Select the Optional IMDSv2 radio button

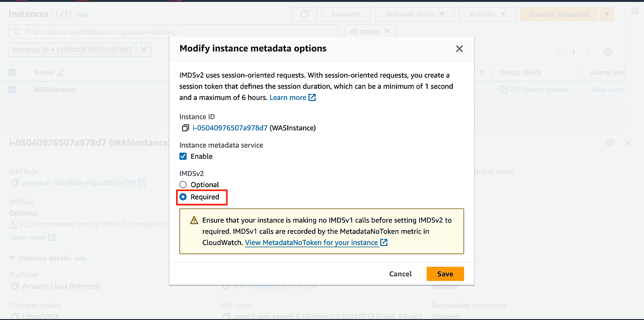183,185
